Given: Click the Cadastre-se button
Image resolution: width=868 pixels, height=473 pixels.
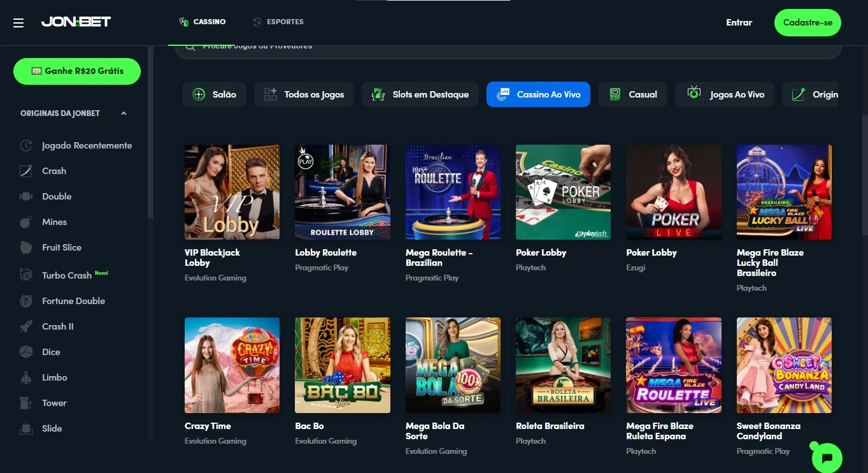Looking at the screenshot, I should click(808, 22).
